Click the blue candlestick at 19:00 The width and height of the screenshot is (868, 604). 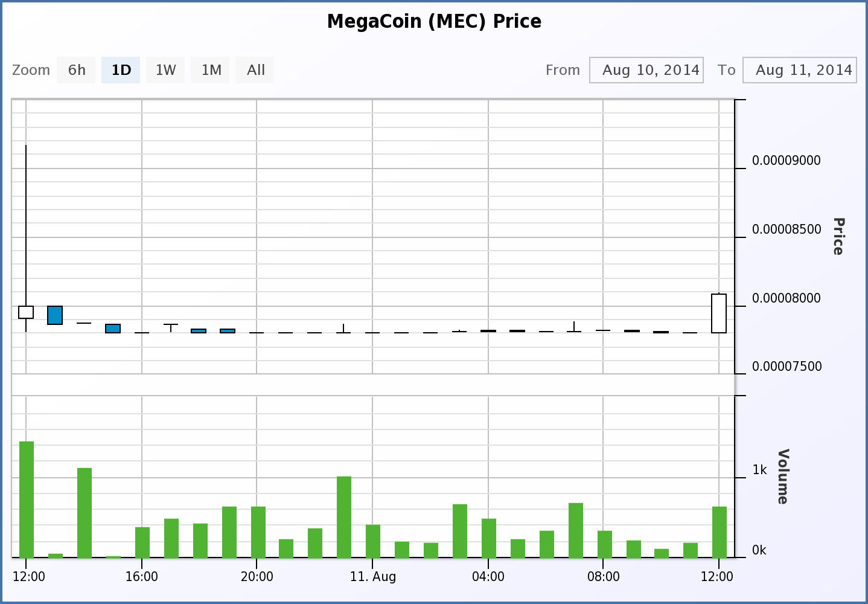228,331
